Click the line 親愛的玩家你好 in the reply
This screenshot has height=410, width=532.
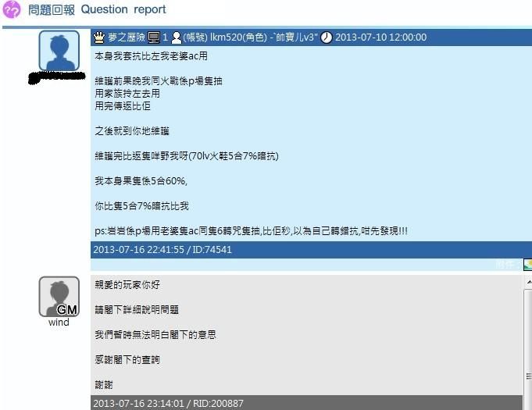pos(127,284)
